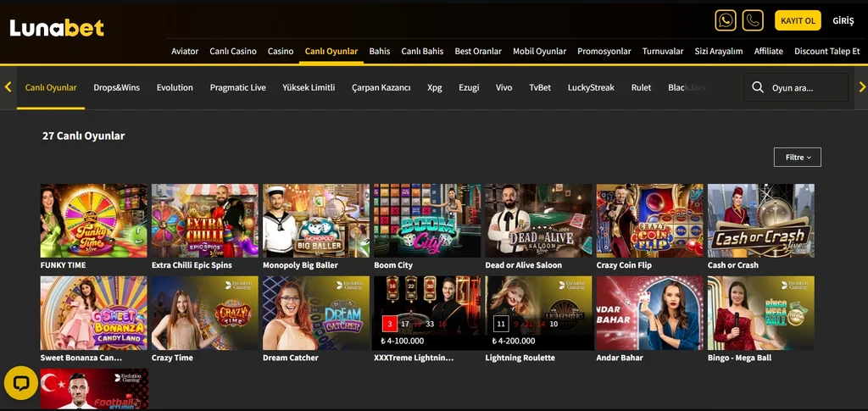This screenshot has height=411, width=868.
Task: Click the Crazy Coin Flip title text
Action: (624, 265)
